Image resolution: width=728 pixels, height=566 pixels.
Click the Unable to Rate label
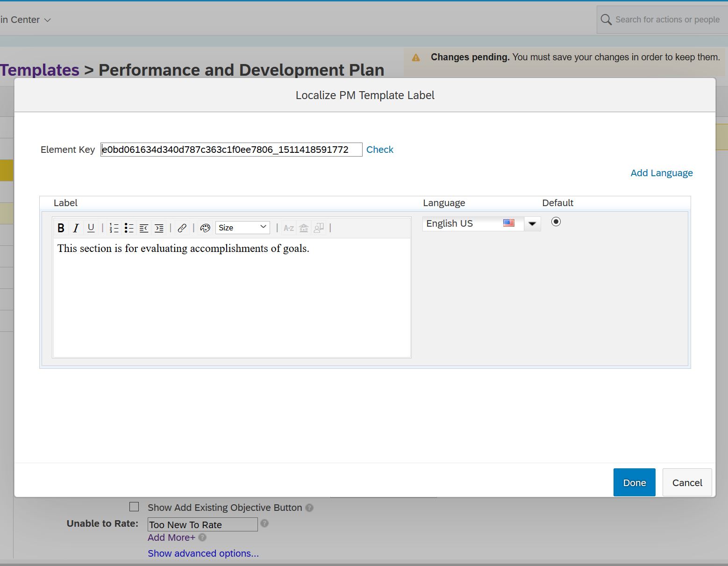pos(102,523)
